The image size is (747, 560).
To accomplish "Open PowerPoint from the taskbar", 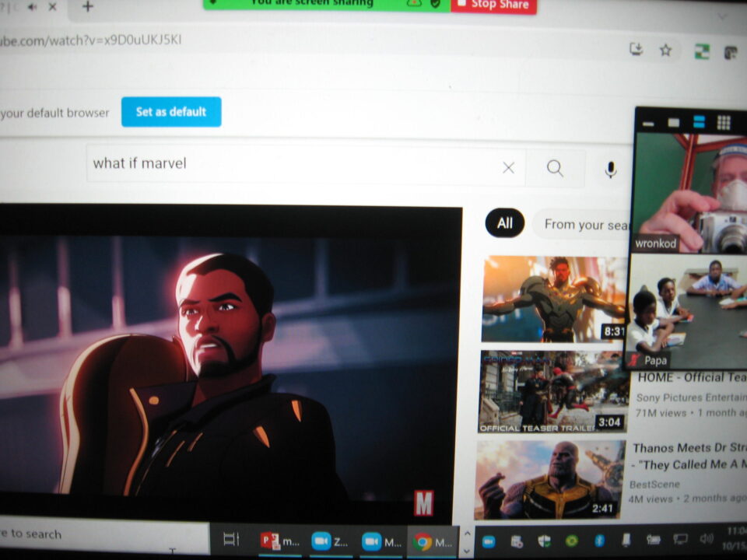I will point(280,541).
